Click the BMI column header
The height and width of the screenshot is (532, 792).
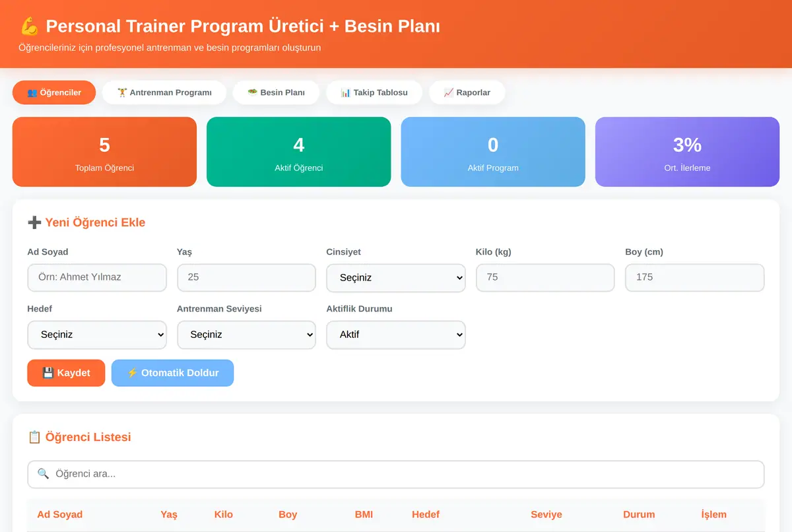[x=364, y=514]
